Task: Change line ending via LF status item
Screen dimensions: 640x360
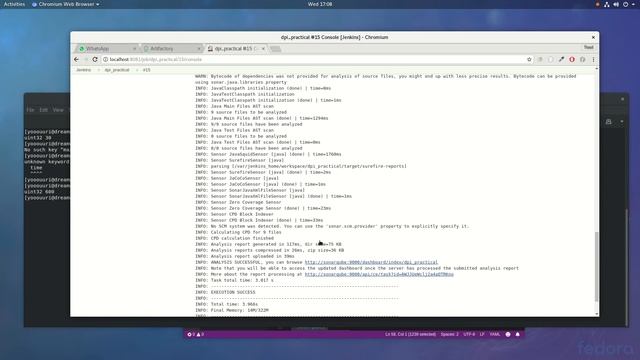Action: (x=482, y=334)
